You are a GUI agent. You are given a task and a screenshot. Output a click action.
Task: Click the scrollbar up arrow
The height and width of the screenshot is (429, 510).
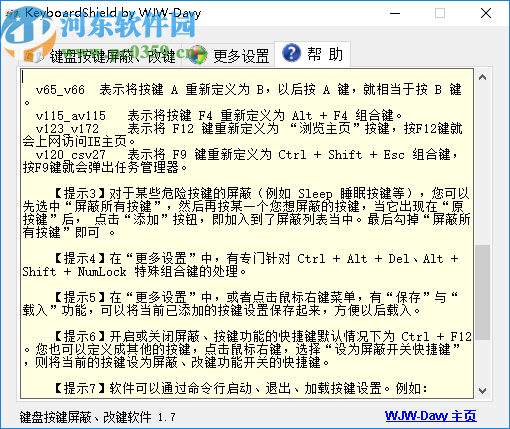click(482, 77)
